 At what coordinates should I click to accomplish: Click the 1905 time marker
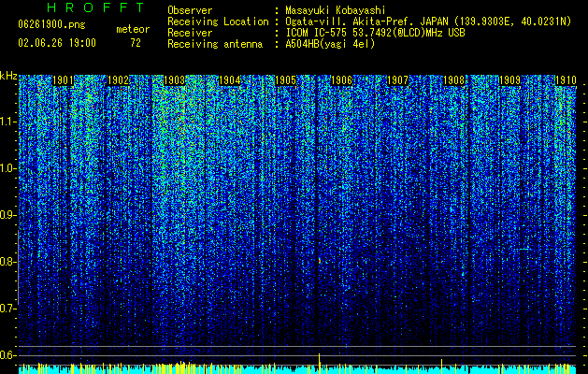pyautogui.click(x=286, y=80)
